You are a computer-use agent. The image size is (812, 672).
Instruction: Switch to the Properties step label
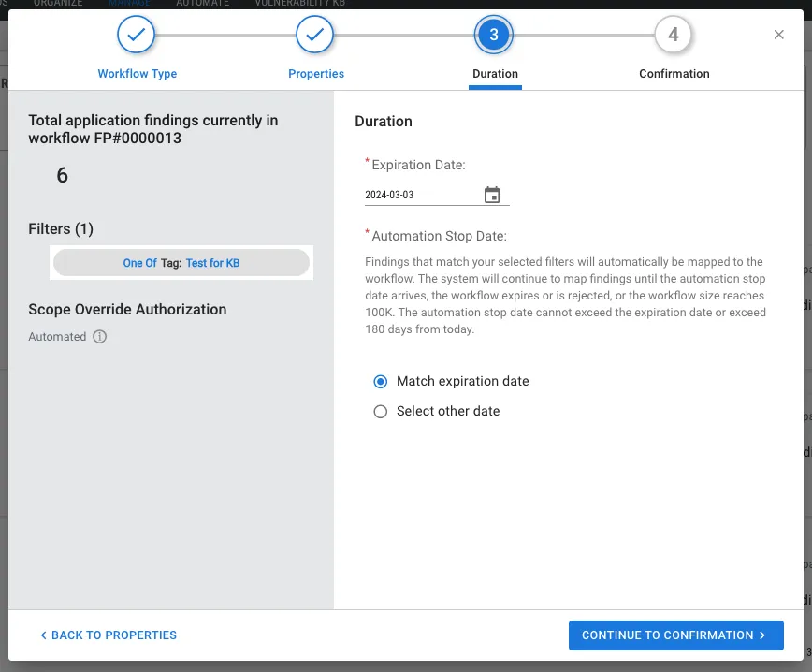tap(316, 74)
